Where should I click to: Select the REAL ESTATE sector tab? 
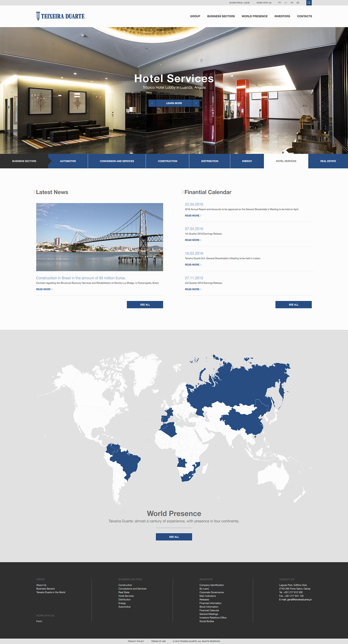[328, 161]
